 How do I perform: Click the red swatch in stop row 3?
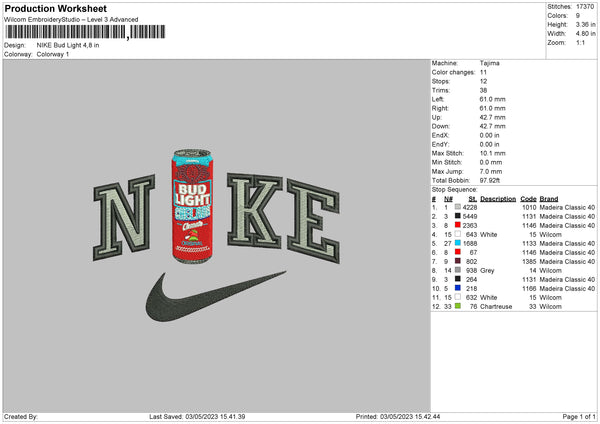click(x=458, y=225)
